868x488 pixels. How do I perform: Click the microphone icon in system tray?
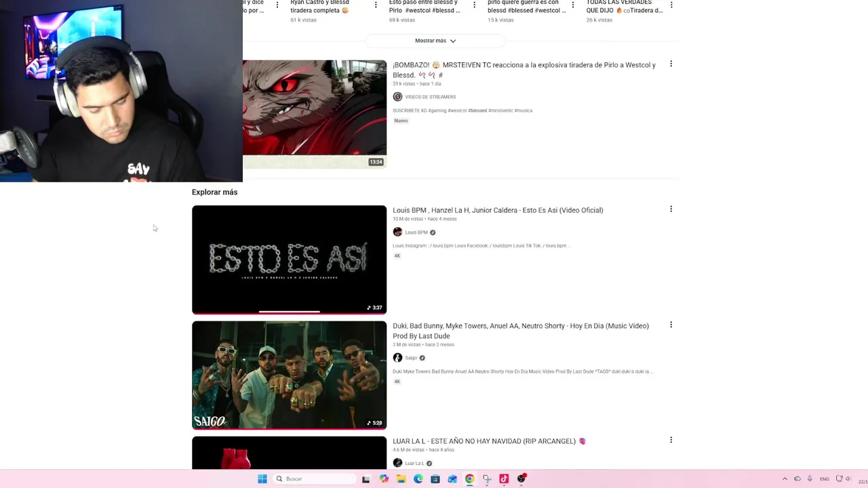click(x=810, y=479)
